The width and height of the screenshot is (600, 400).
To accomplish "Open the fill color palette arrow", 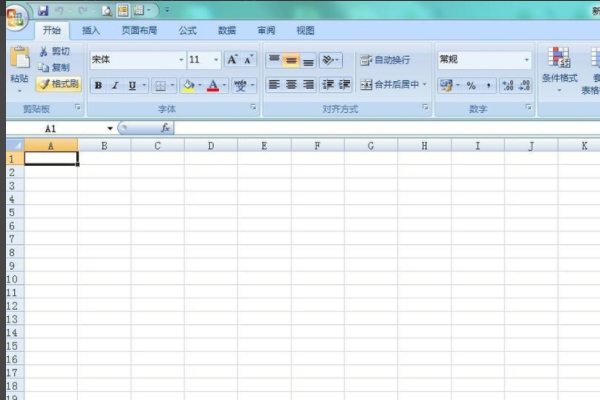I will pos(200,85).
